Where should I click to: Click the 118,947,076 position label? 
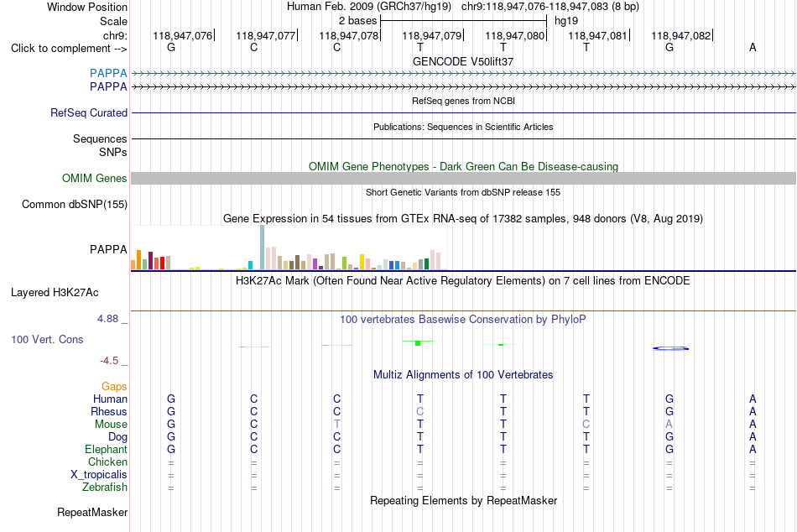[183, 35]
